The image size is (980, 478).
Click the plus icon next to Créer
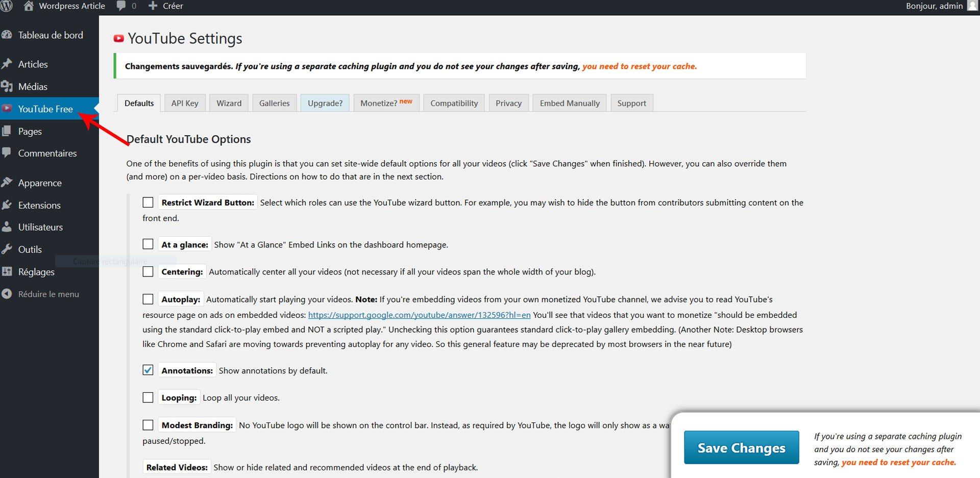tap(153, 6)
